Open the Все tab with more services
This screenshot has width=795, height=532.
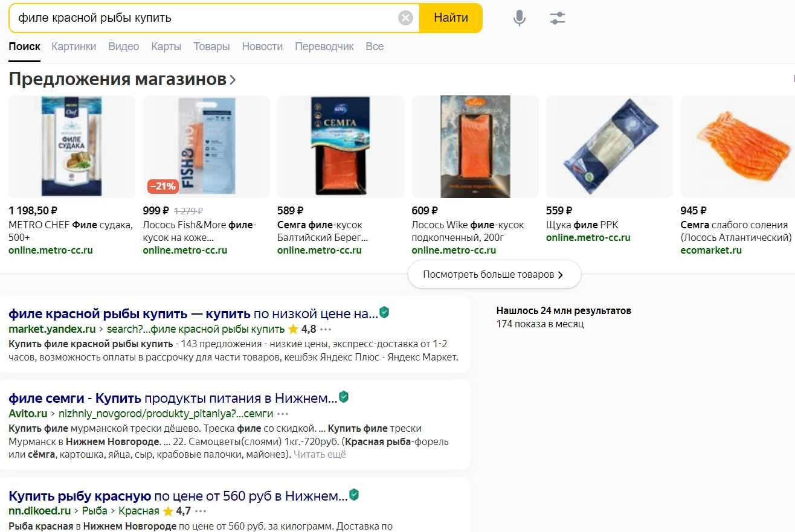375,46
